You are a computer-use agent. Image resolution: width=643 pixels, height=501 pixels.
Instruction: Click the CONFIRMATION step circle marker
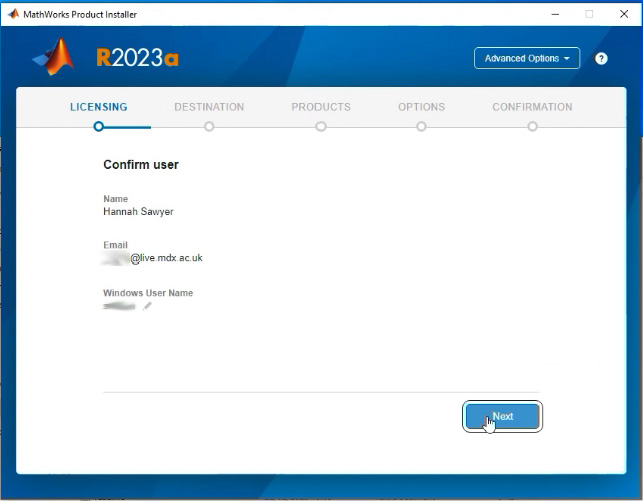click(532, 126)
